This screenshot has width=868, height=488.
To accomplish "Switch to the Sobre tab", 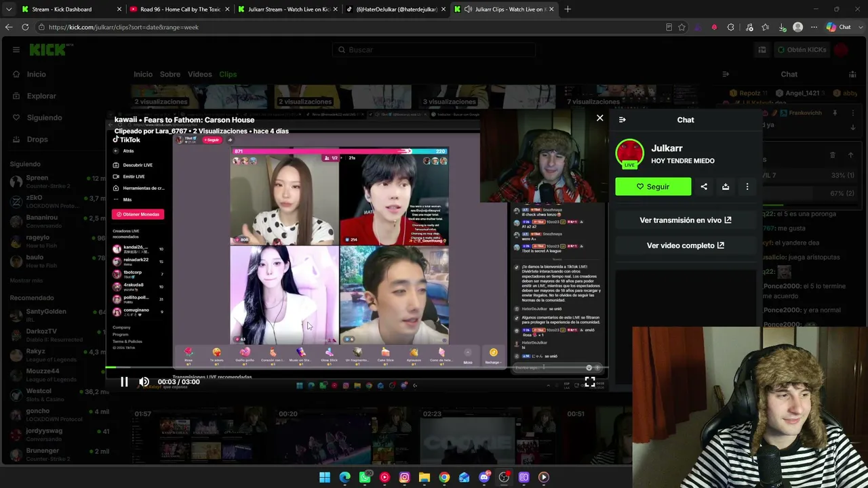I will pyautogui.click(x=170, y=74).
